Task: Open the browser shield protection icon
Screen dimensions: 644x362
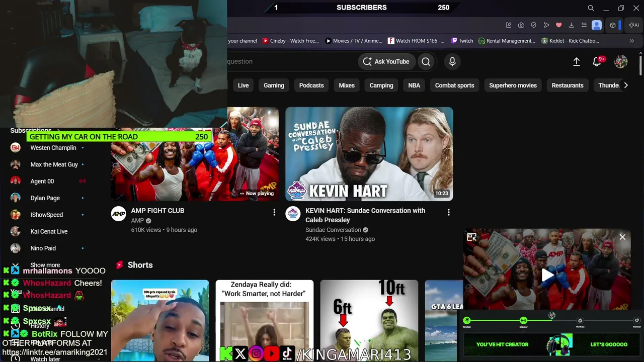Action: tap(533, 25)
